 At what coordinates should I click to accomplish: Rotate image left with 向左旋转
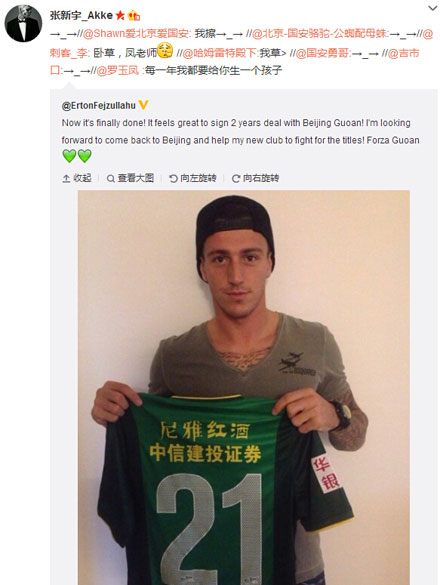tap(193, 178)
